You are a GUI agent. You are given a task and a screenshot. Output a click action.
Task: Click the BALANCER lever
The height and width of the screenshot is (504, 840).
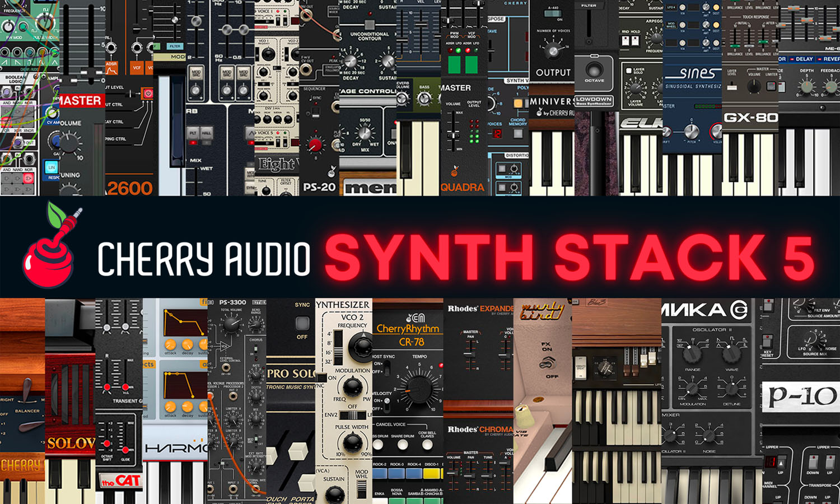coord(26,391)
